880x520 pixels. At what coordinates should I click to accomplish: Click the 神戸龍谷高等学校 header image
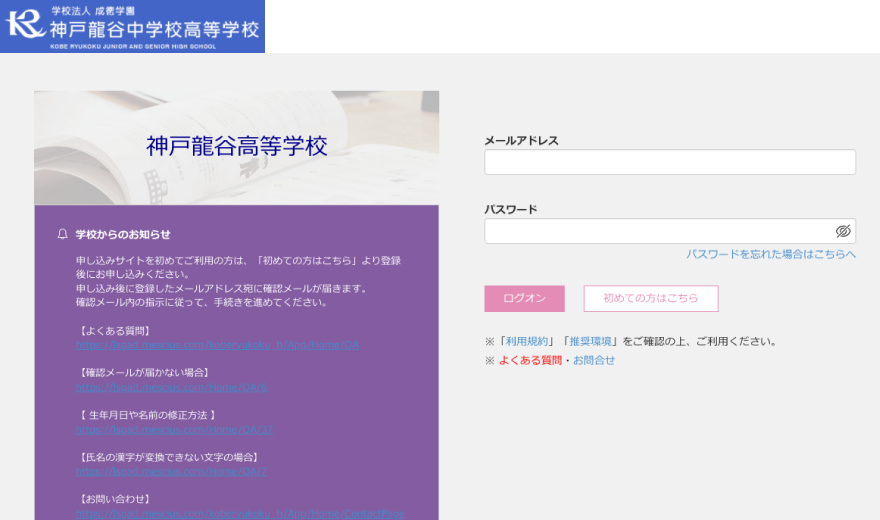(x=236, y=148)
